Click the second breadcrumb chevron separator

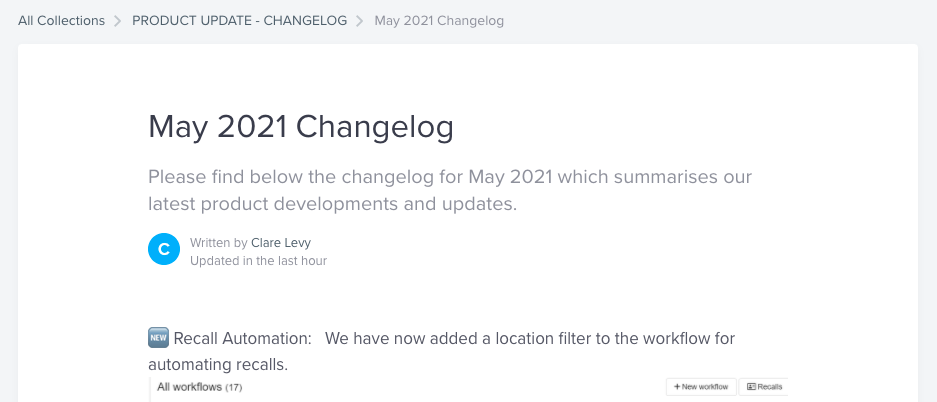361,21
